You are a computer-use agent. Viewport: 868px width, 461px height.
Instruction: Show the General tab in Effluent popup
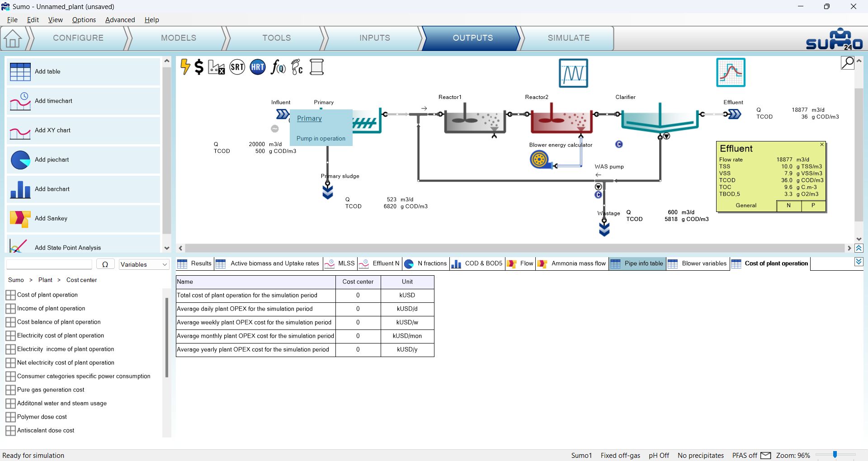pyautogui.click(x=746, y=206)
